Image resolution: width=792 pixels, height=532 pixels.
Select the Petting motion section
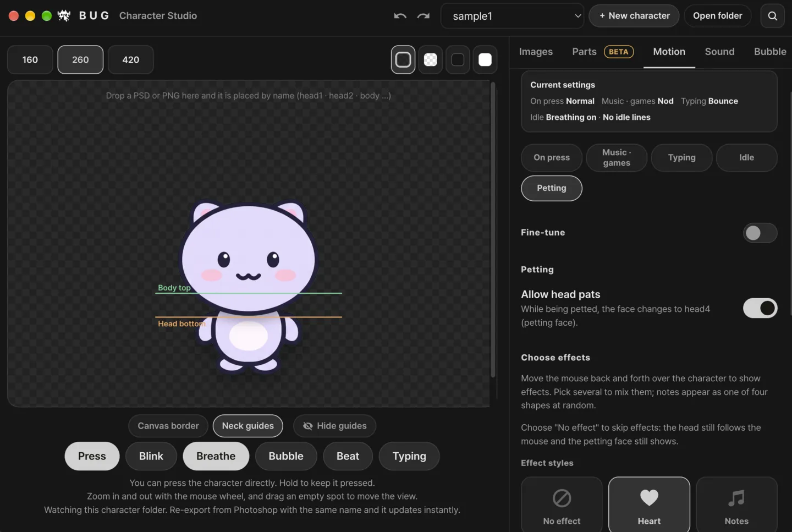click(x=552, y=188)
